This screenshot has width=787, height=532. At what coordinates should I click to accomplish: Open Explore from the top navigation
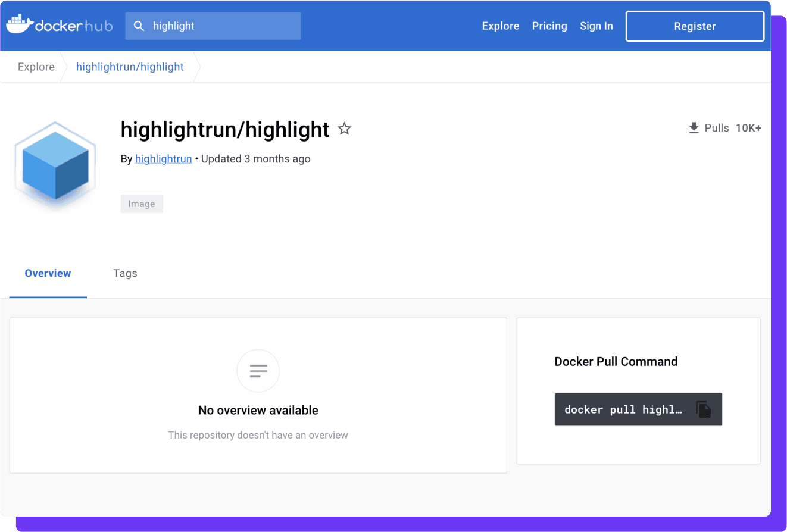pyautogui.click(x=500, y=26)
